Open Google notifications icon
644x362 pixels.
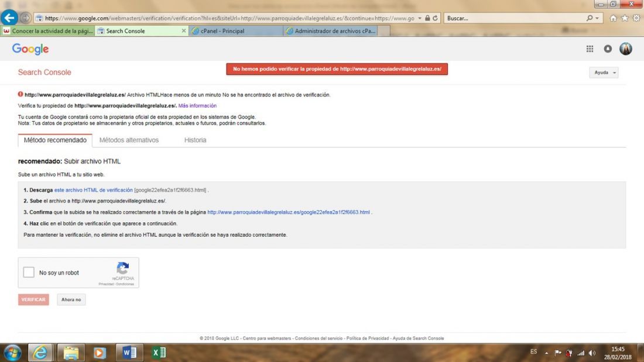point(608,49)
